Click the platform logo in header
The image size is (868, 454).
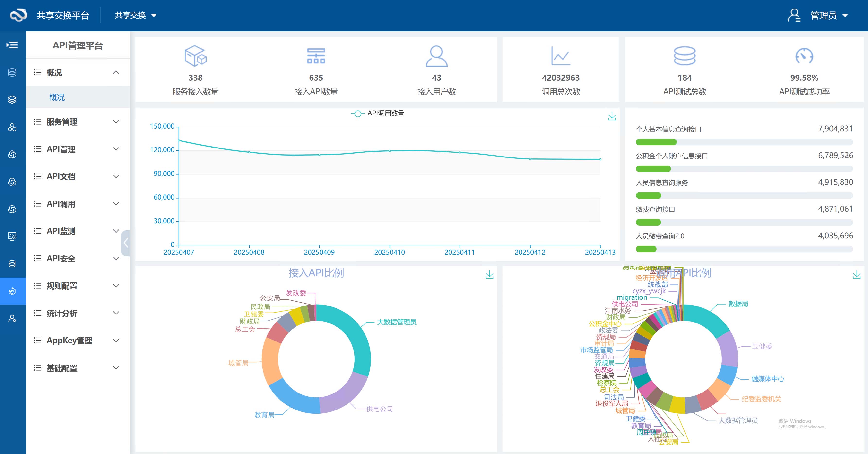point(18,15)
